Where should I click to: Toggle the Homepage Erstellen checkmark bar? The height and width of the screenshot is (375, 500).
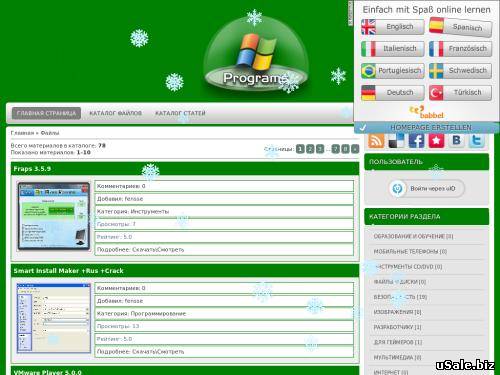[x=427, y=127]
